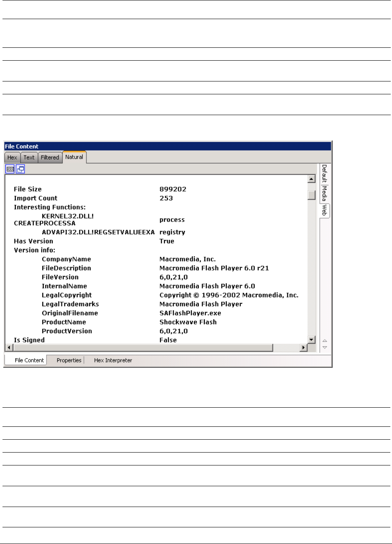Click the vertical scrollbar down arrow
The image size is (392, 544).
pos(312,339)
